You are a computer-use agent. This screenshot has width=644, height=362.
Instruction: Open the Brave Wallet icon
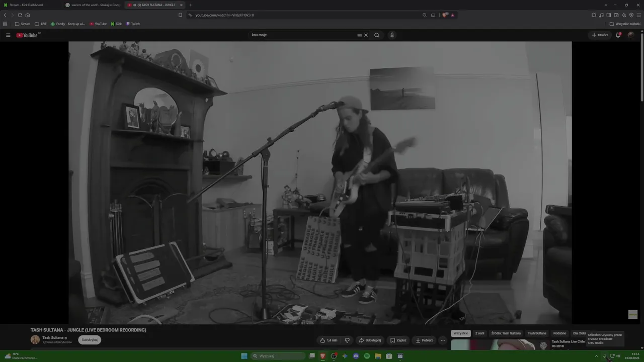click(x=616, y=15)
